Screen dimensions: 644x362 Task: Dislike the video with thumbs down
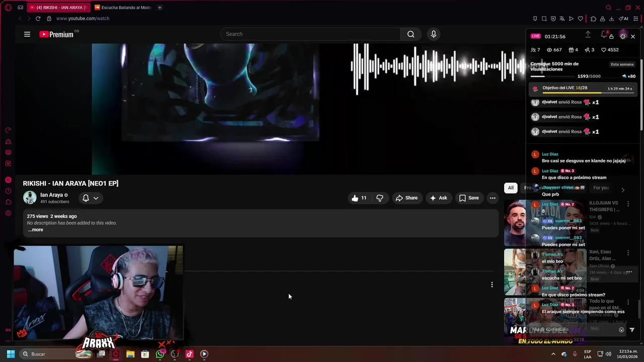click(x=380, y=198)
